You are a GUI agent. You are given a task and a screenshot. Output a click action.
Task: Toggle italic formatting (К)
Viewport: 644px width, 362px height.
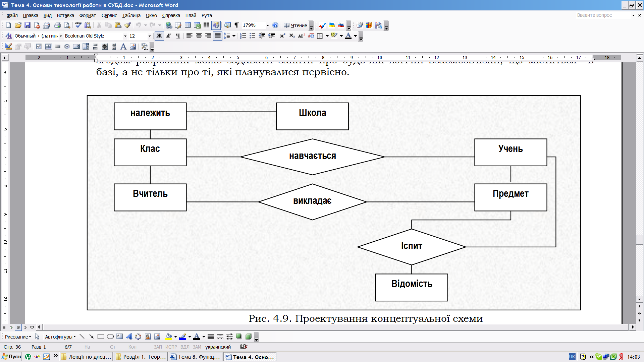pyautogui.click(x=168, y=36)
